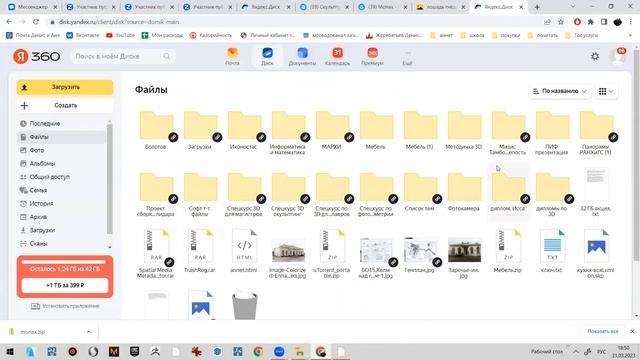Open the trash bin Корзина icon
This screenshot has height=360, width=640.
click(x=244, y=305)
